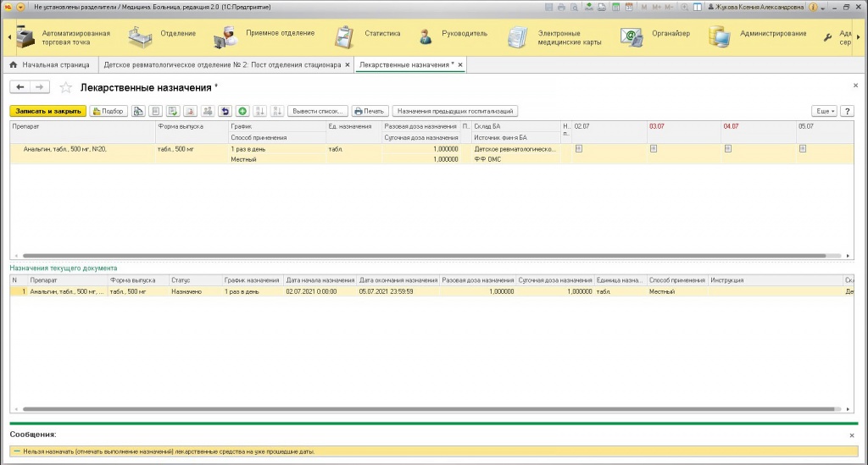Open Автоматизированная торговая точка section
Screen dimensions: 868x465
63,37
